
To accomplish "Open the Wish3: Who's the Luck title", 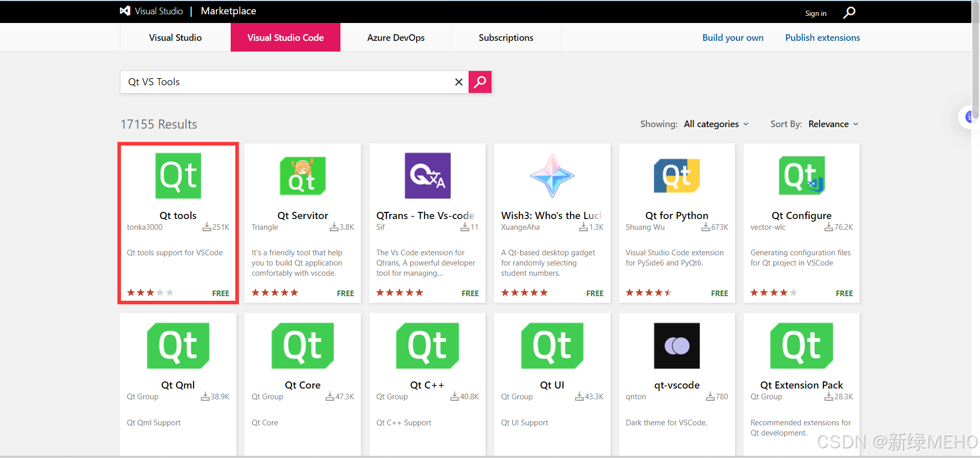I will (x=552, y=215).
